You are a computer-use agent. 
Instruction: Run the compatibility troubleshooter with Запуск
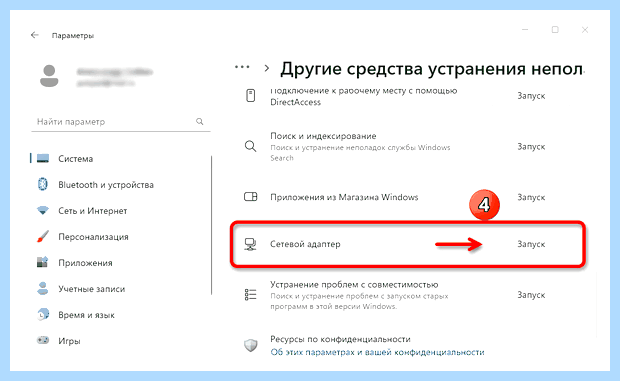(x=531, y=295)
